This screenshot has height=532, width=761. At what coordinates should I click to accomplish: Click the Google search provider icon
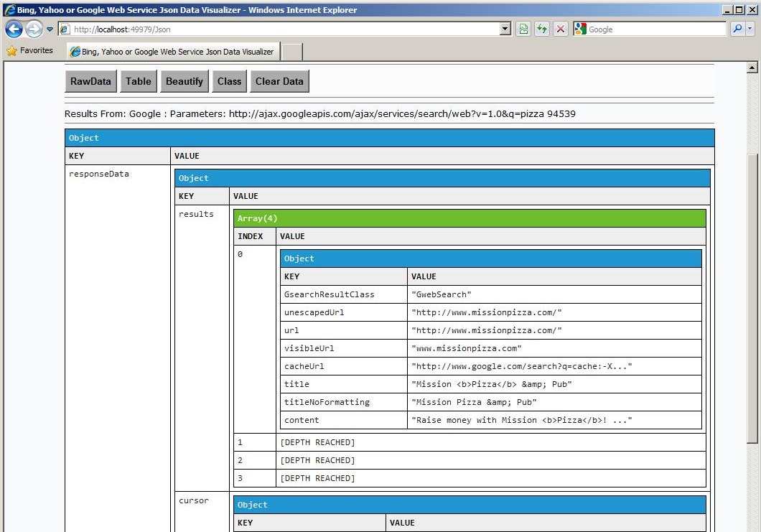(580, 29)
